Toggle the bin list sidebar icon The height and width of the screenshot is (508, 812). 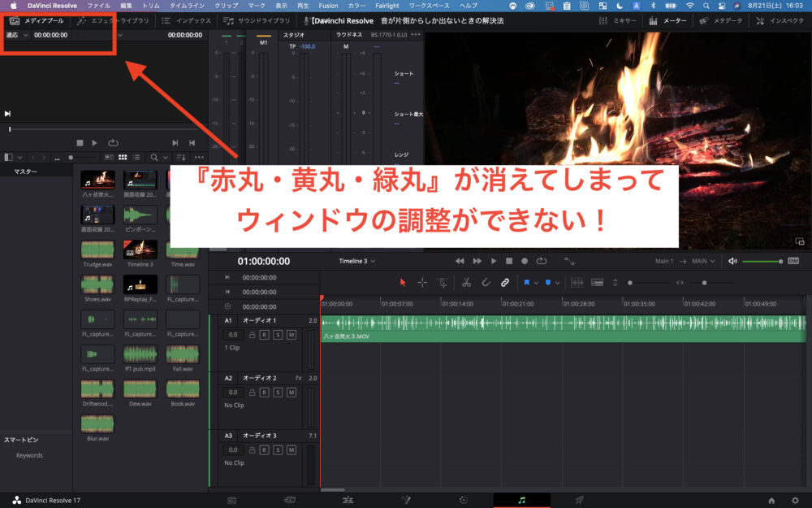[x=8, y=157]
